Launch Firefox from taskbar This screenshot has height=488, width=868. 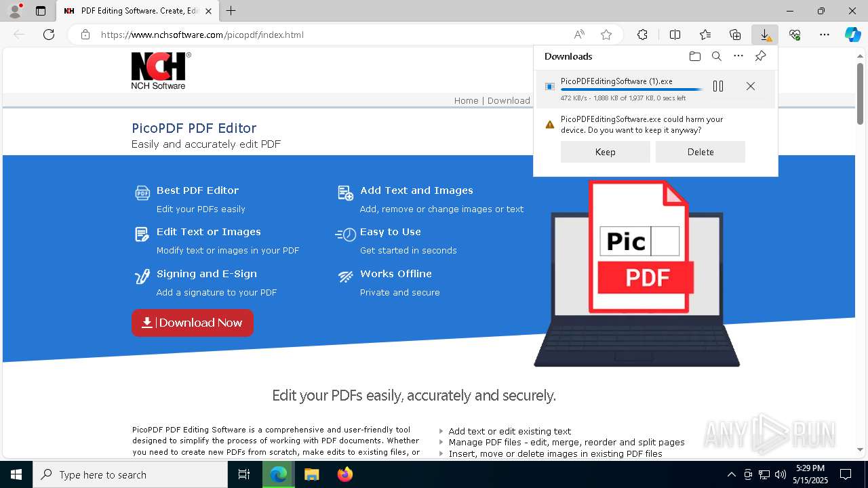coord(345,474)
